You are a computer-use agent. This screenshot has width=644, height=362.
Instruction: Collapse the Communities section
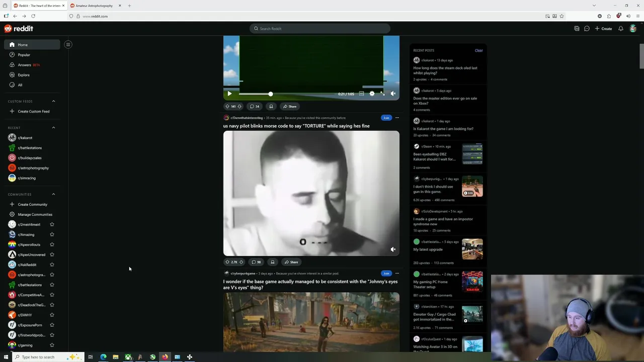(x=53, y=194)
